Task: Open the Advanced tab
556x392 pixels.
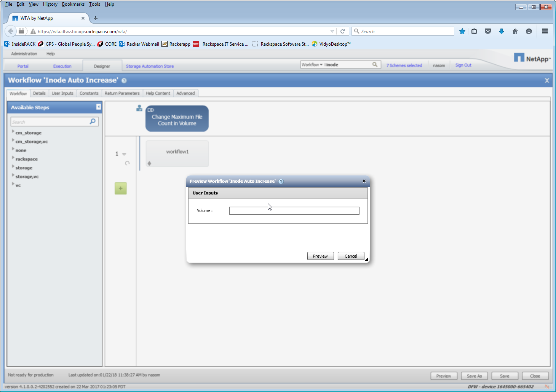Action: tap(185, 93)
